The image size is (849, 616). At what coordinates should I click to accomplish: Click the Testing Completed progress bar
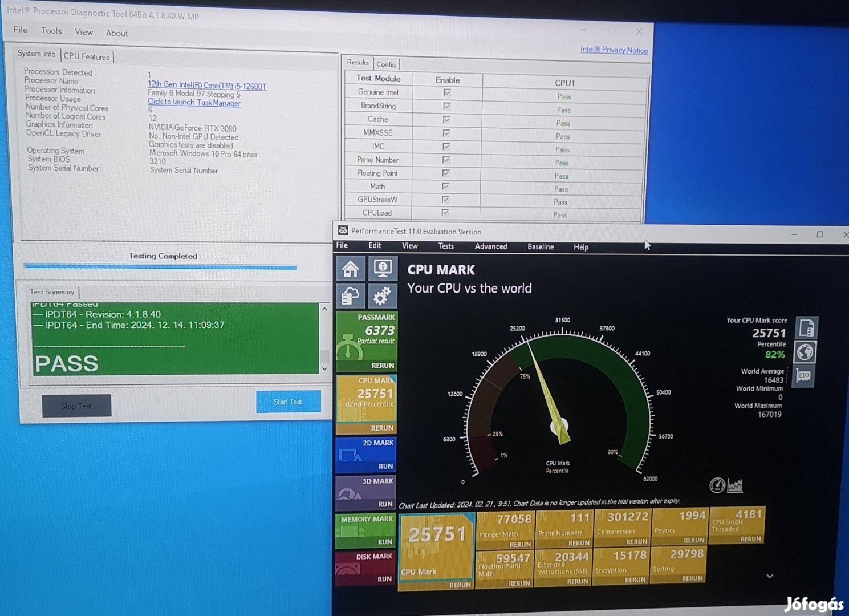(161, 266)
